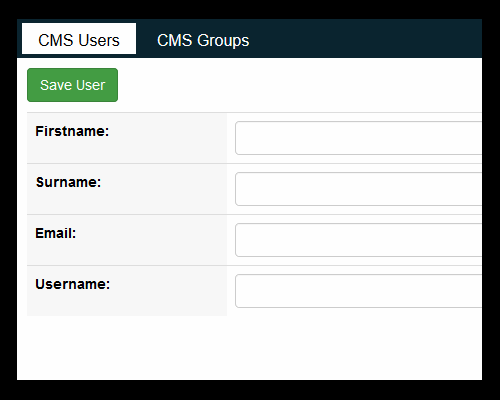Focus the Firstname text field

tap(358, 138)
